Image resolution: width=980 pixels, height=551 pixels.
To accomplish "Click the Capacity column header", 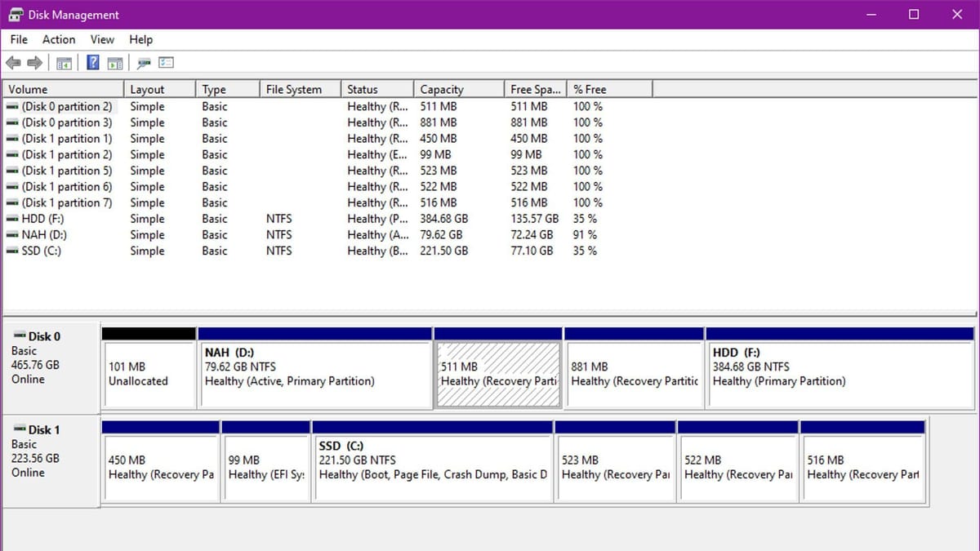I will pyautogui.click(x=439, y=88).
